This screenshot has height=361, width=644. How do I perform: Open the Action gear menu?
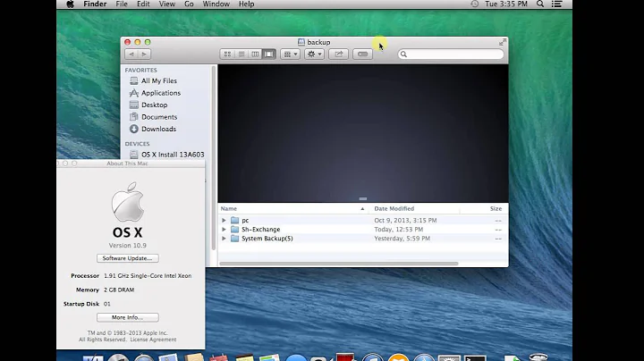(x=315, y=55)
